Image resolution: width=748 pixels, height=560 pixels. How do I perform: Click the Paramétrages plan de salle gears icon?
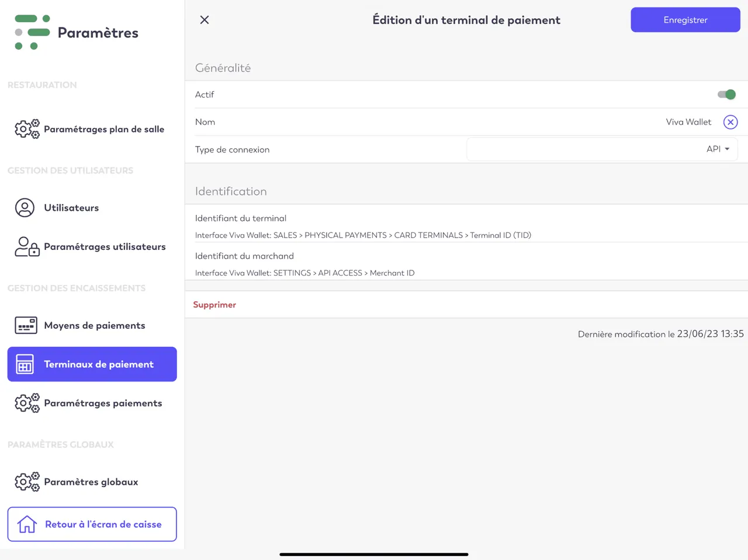click(27, 129)
